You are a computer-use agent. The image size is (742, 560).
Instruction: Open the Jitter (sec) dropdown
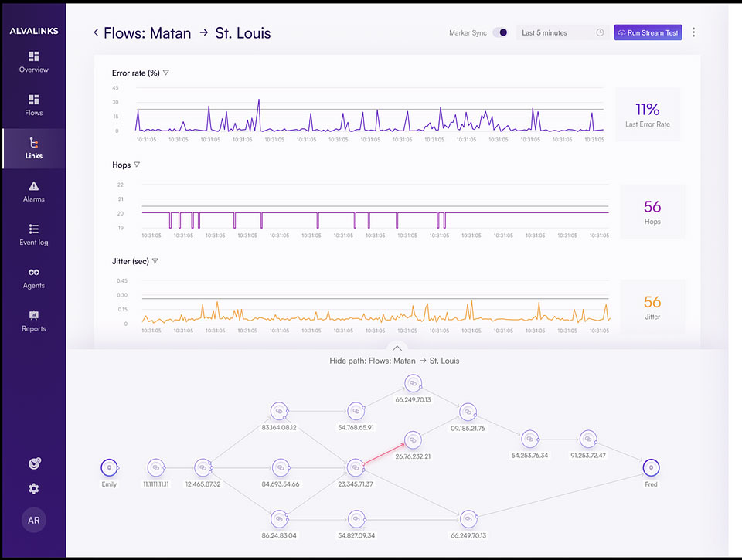point(155,261)
